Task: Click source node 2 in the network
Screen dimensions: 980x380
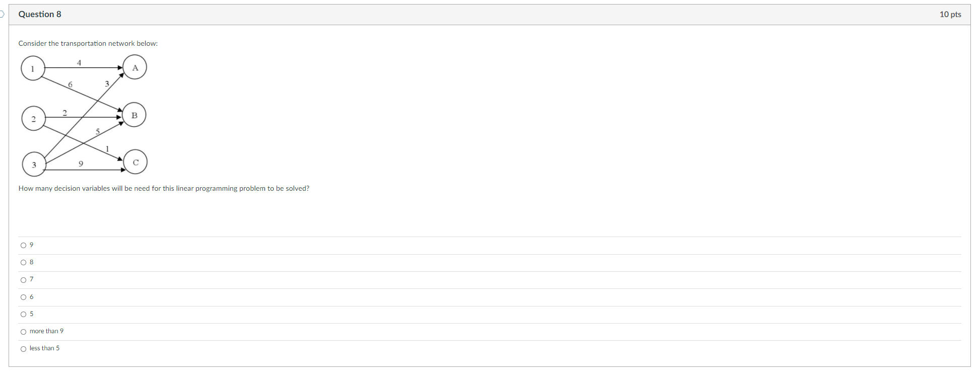Action: tap(34, 119)
